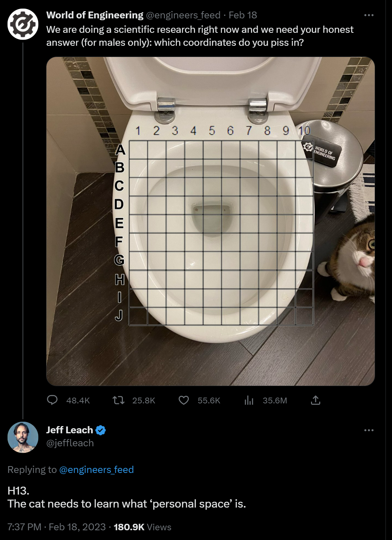Click the World of Engineering gear avatar

(23, 23)
